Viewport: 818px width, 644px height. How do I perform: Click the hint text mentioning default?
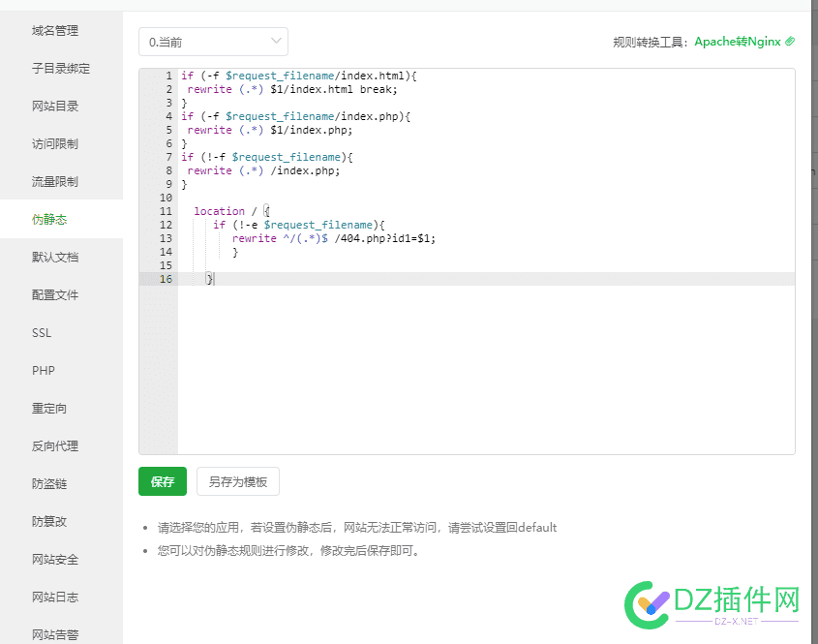[357, 528]
